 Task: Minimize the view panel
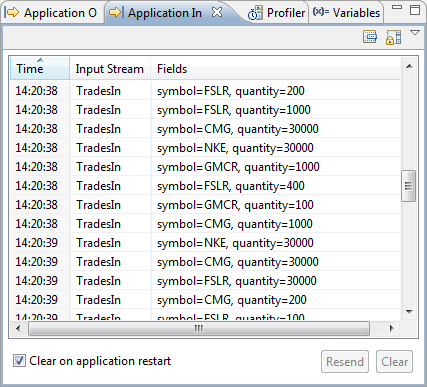click(x=397, y=7)
